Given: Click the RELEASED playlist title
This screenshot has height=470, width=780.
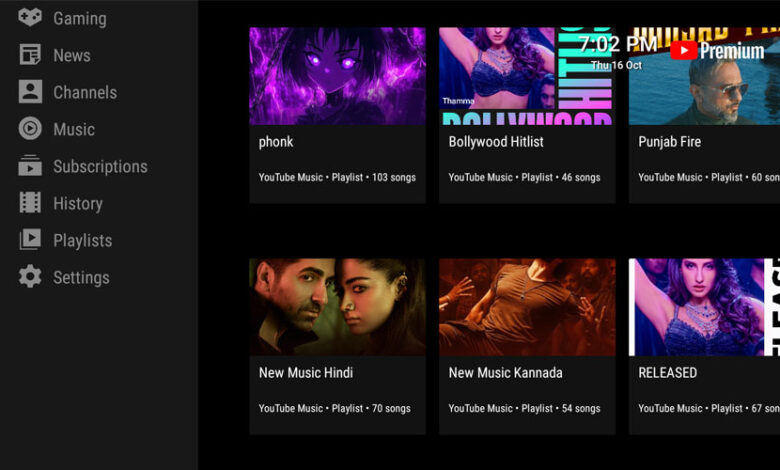Looking at the screenshot, I should pos(668,372).
